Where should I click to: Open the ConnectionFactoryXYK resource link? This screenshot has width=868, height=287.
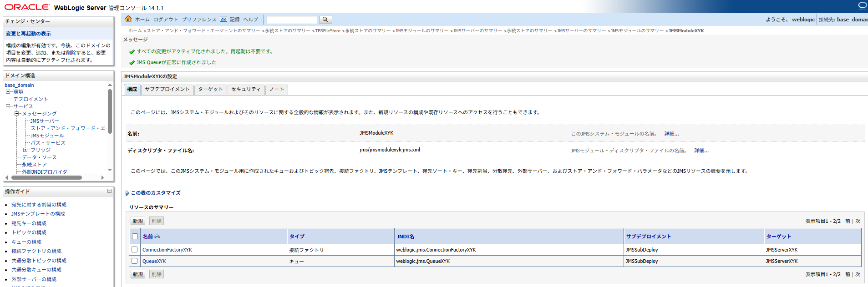tap(167, 250)
